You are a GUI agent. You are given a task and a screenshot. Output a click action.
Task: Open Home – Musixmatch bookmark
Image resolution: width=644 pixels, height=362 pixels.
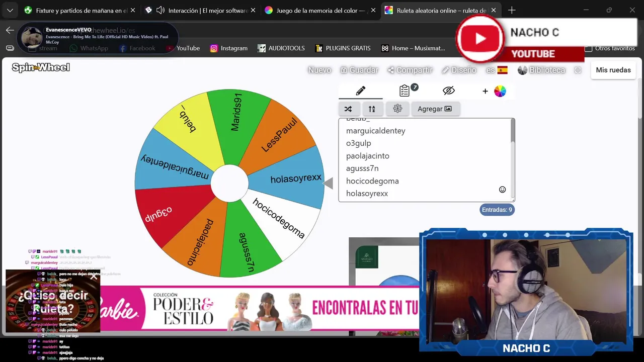pos(413,48)
